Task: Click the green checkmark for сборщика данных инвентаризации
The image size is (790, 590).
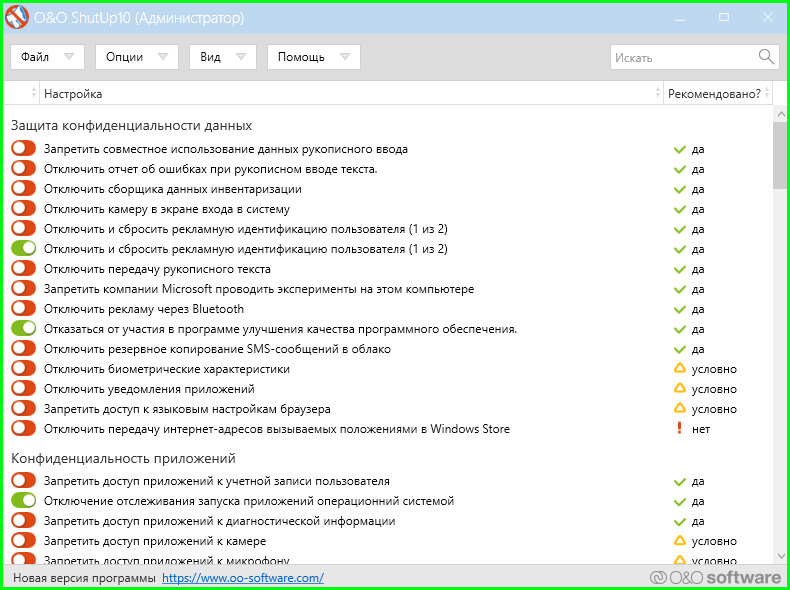Action: (x=680, y=189)
